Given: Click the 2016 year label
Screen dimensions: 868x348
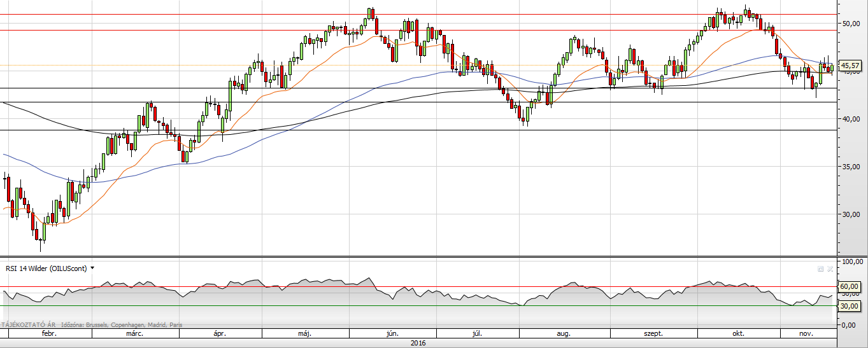Looking at the screenshot, I should pyautogui.click(x=418, y=343).
